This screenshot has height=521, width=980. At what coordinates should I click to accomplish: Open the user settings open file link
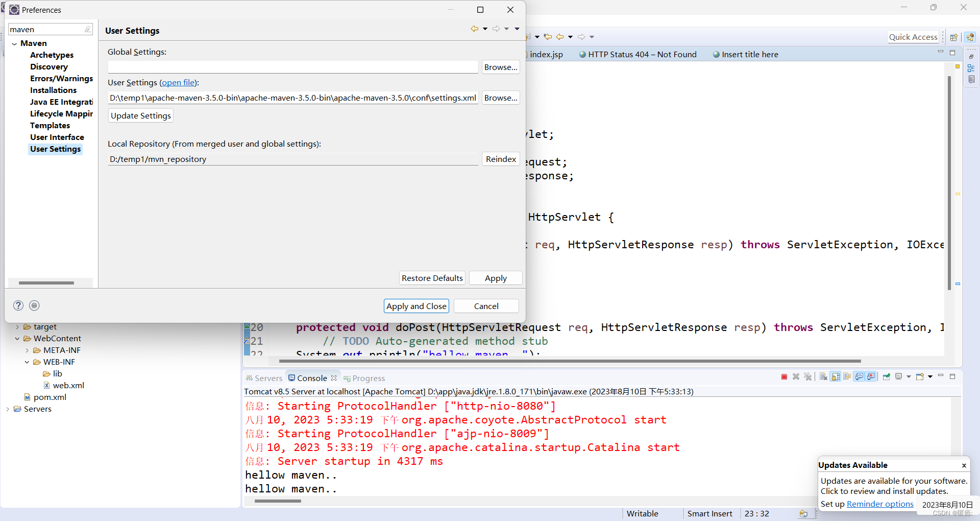(x=178, y=82)
